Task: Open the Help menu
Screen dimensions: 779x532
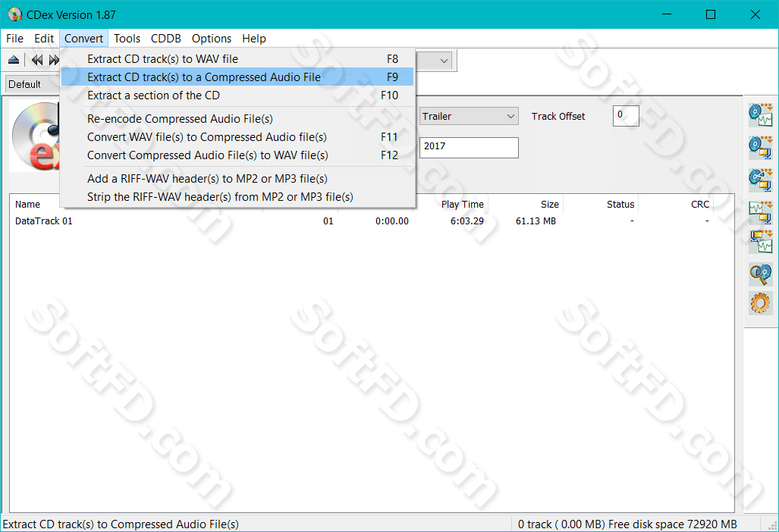Action: point(254,38)
